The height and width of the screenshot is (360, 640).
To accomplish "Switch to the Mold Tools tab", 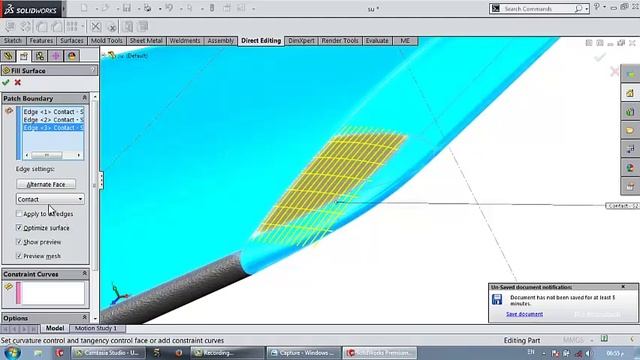I will 107,41.
